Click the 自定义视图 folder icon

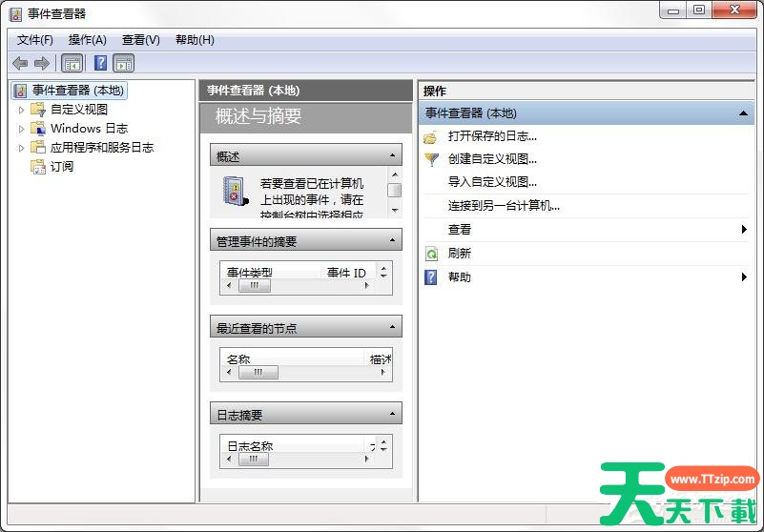point(38,109)
